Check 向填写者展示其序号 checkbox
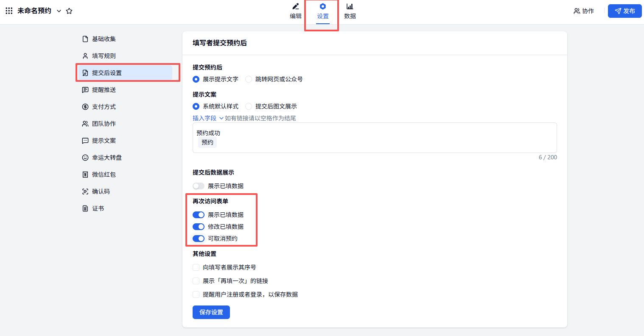The image size is (644, 336). click(x=196, y=267)
